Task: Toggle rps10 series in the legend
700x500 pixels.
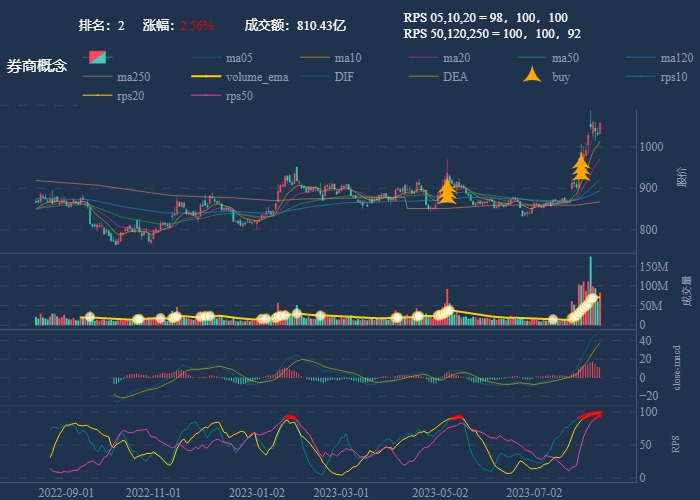Action: tap(675, 77)
